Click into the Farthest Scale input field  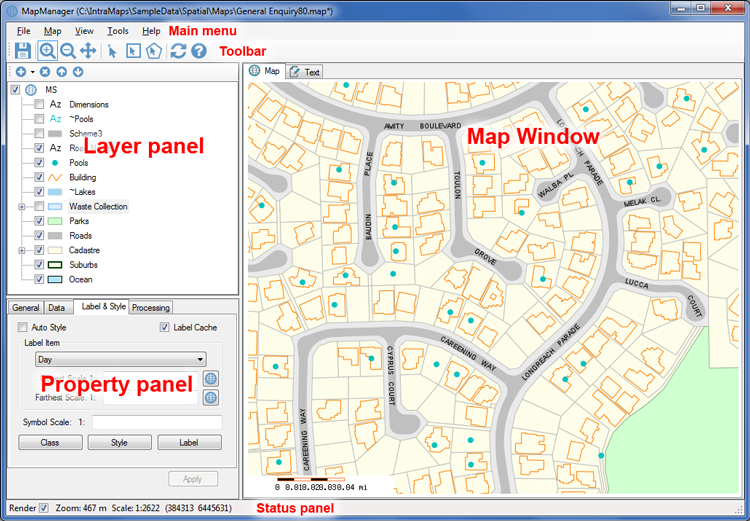[151, 398]
